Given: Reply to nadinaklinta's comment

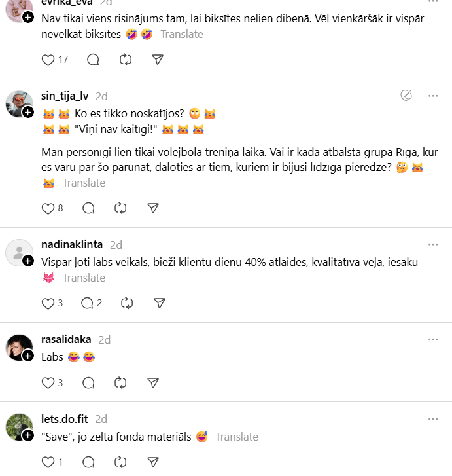Looking at the screenshot, I should tap(88, 303).
